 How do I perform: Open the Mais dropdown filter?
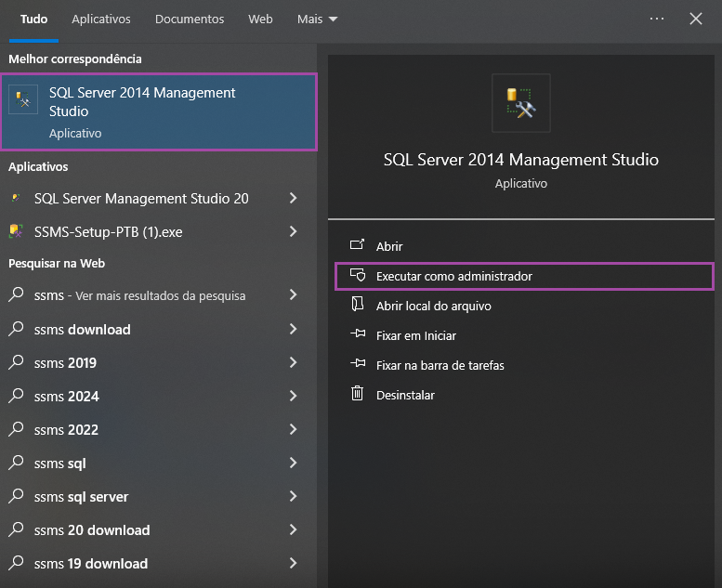tap(317, 19)
